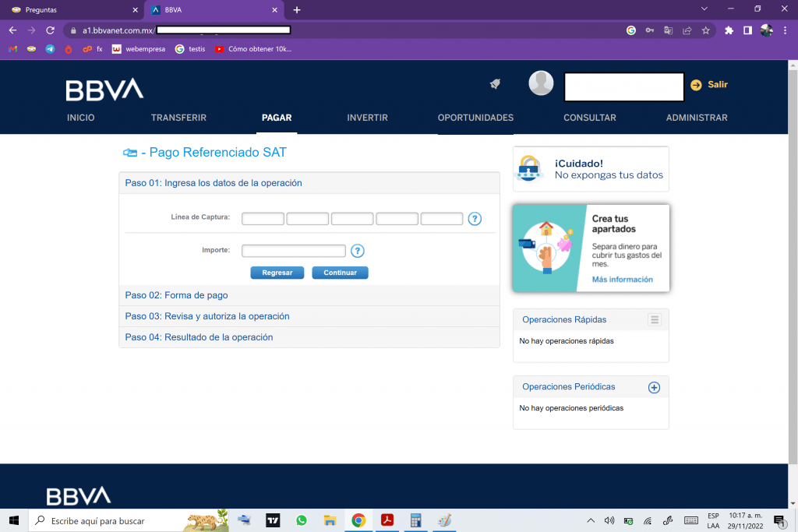Open Adobe Acrobat from the taskbar

[x=387, y=520]
